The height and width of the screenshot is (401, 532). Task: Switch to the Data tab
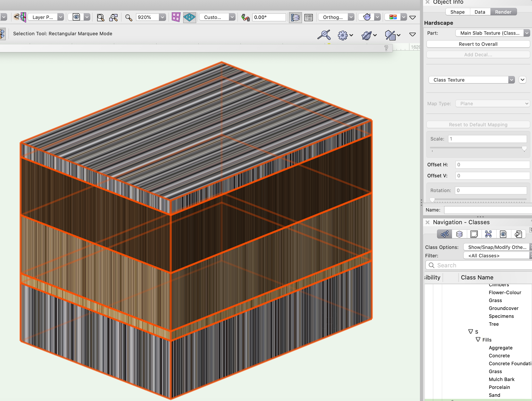(x=480, y=12)
